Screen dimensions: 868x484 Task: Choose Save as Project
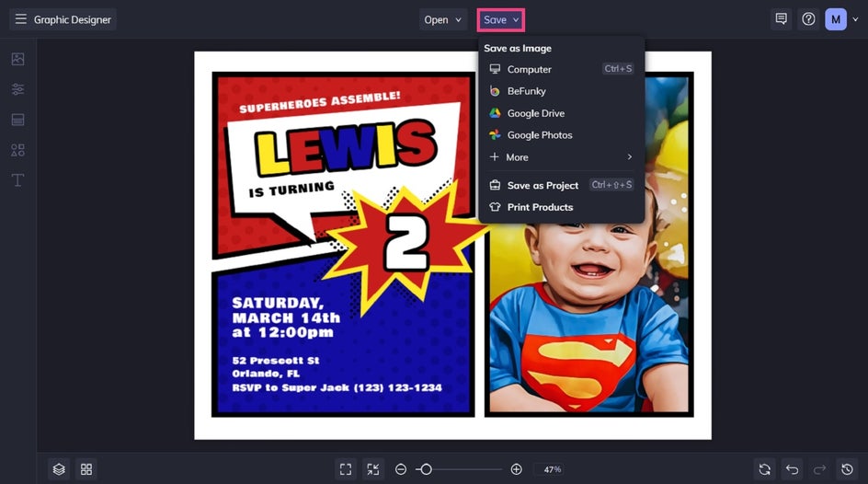click(x=561, y=185)
